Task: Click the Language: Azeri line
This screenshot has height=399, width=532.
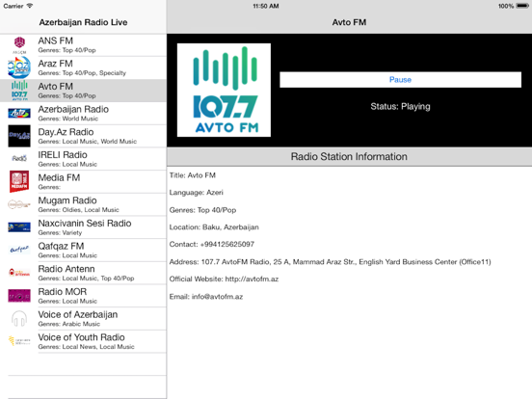Action: click(196, 193)
